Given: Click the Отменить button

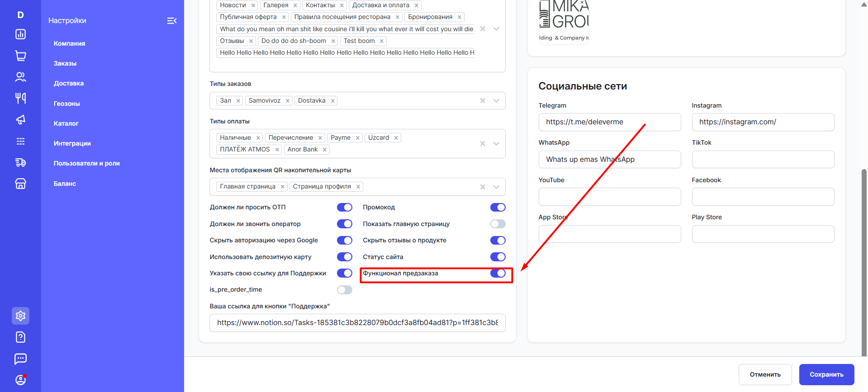Looking at the screenshot, I should (765, 374).
